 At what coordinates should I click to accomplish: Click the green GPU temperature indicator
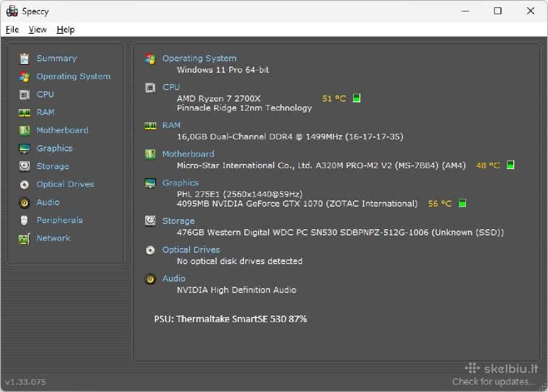pos(462,203)
